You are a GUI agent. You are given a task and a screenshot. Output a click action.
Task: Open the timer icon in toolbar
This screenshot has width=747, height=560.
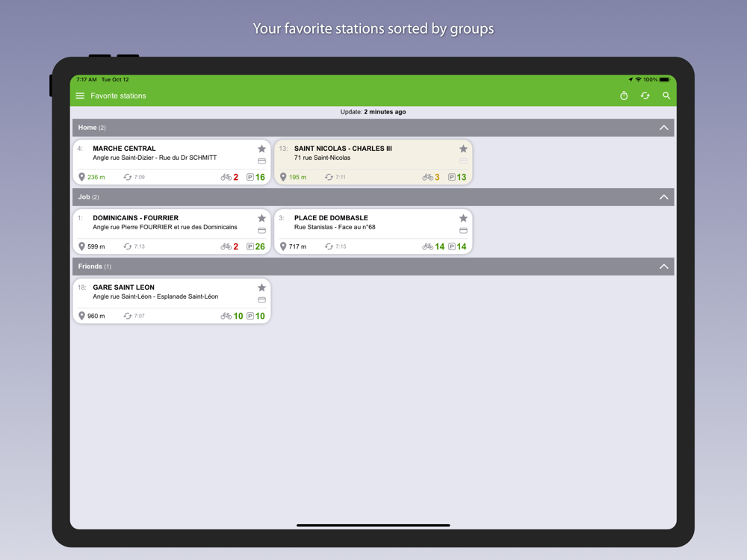click(x=624, y=96)
